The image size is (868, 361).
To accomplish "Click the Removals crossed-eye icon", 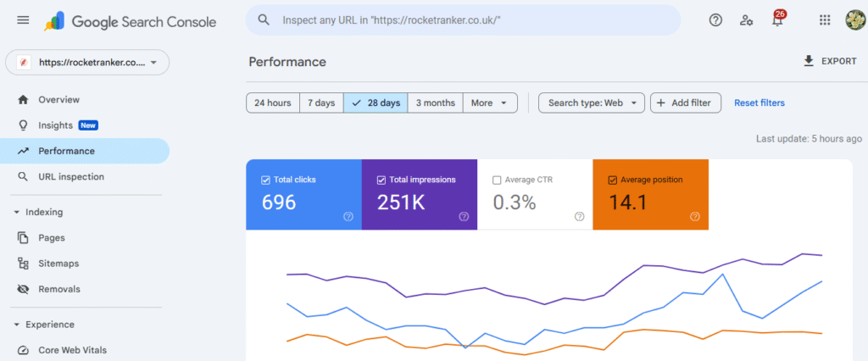I will [x=23, y=289].
